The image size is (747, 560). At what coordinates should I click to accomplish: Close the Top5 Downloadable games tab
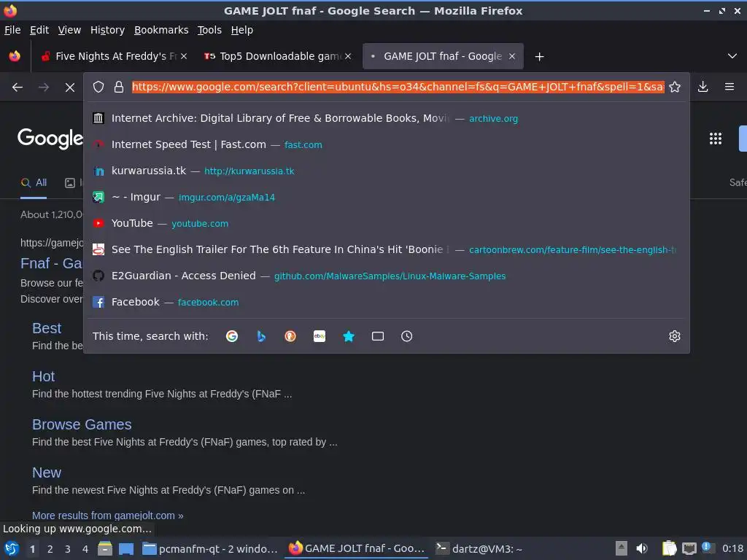348,56
